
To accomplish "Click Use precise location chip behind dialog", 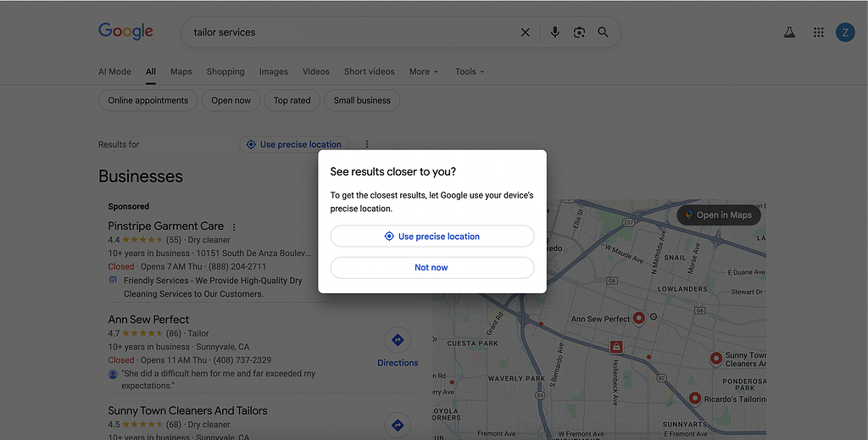I will 294,144.
